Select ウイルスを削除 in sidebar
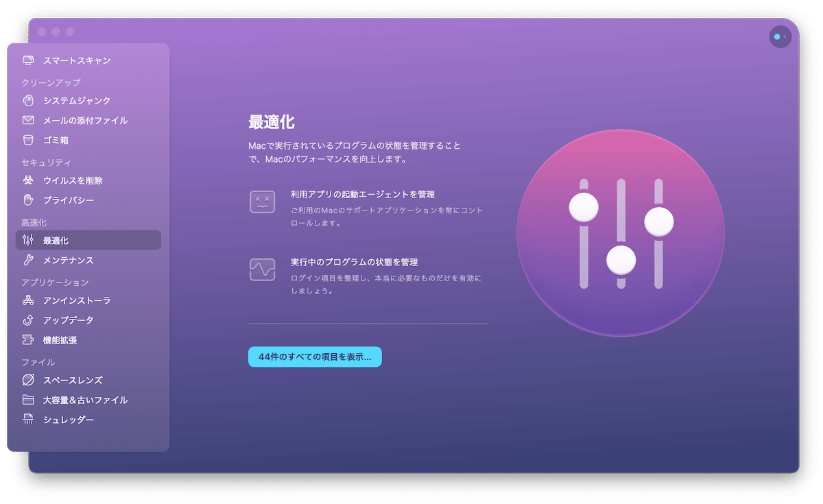The width and height of the screenshot is (823, 504). click(88, 180)
